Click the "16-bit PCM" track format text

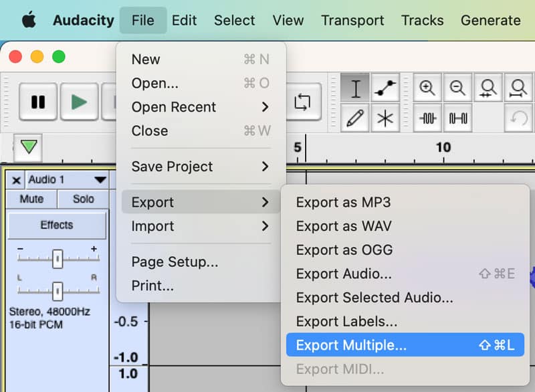point(36,324)
